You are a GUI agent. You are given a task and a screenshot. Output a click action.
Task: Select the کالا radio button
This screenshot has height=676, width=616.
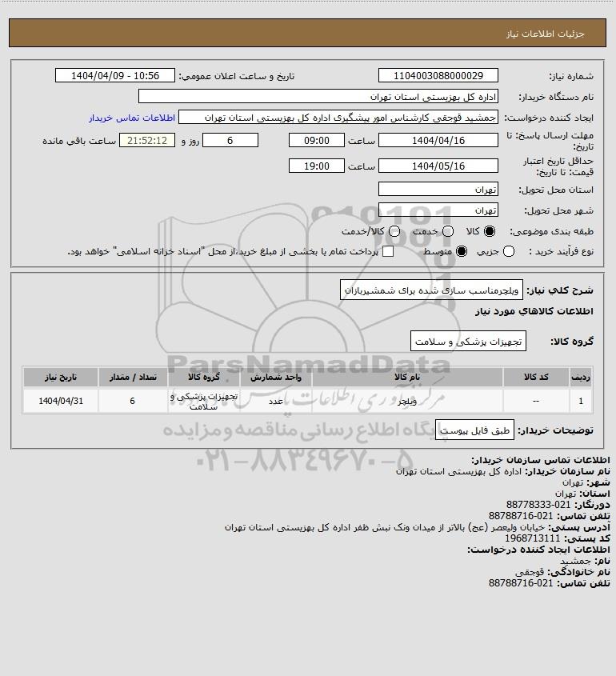tap(490, 231)
